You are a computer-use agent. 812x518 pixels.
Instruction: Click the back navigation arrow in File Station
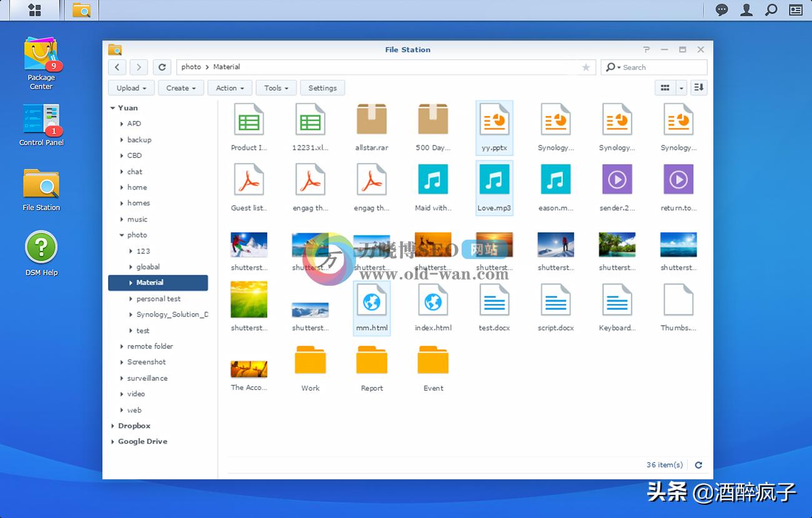(117, 67)
